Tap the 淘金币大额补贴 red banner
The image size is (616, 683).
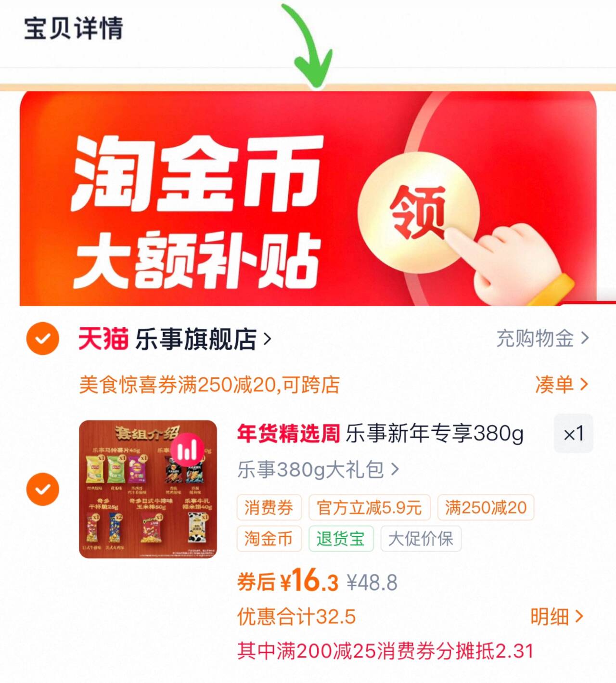click(x=308, y=198)
